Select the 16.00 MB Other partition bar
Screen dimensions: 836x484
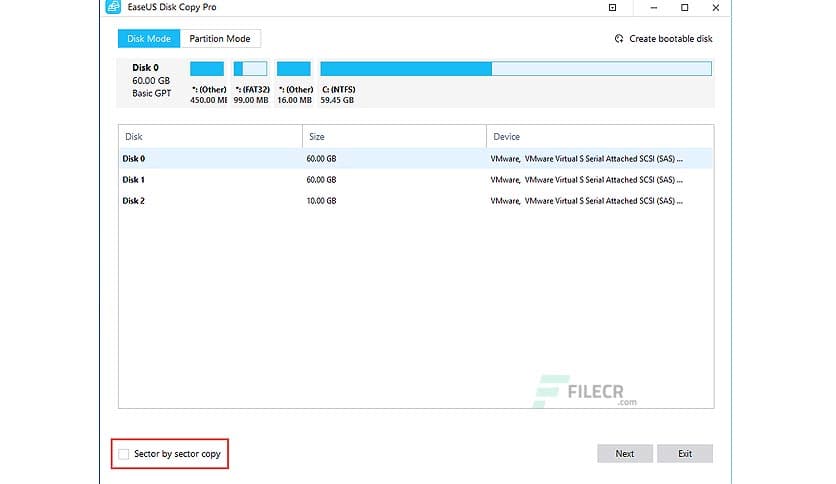click(x=294, y=69)
